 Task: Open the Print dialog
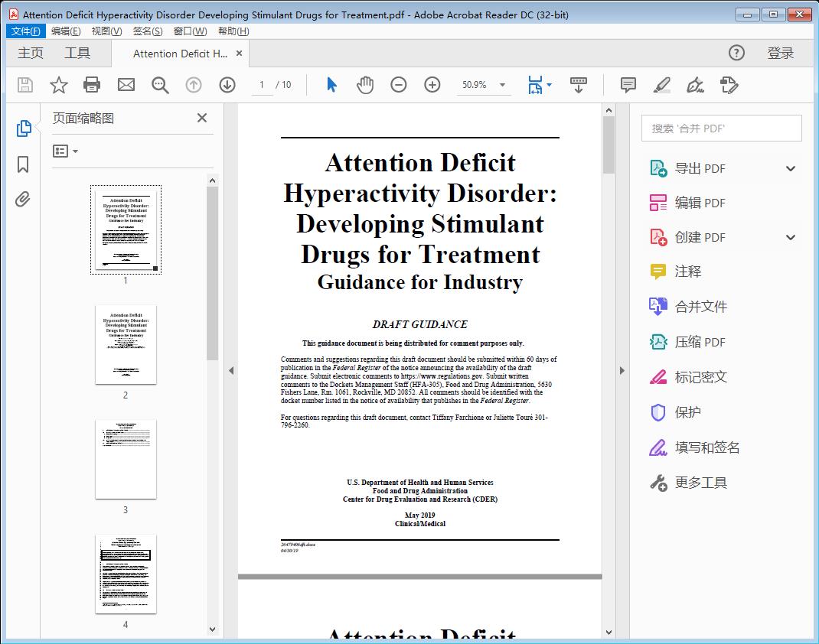(x=92, y=85)
